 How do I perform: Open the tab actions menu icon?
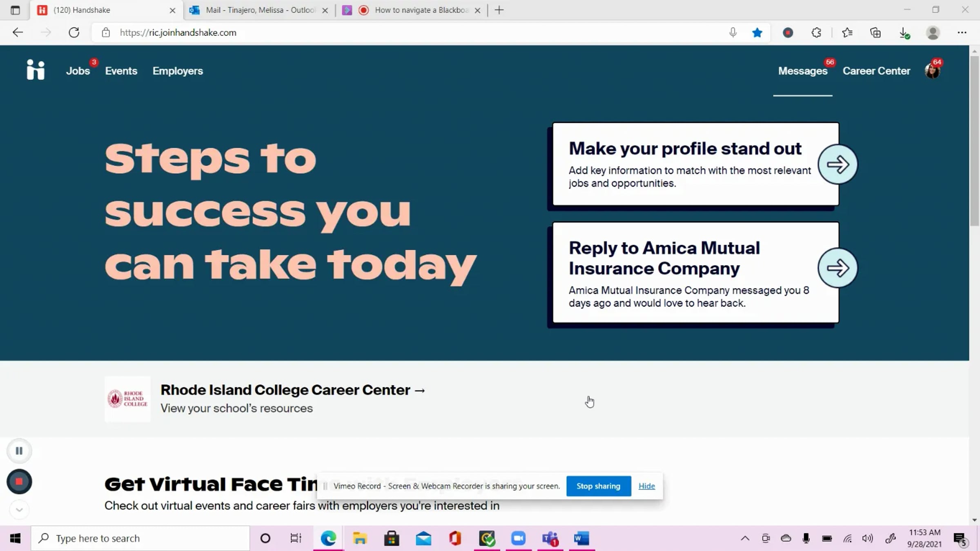[15, 10]
